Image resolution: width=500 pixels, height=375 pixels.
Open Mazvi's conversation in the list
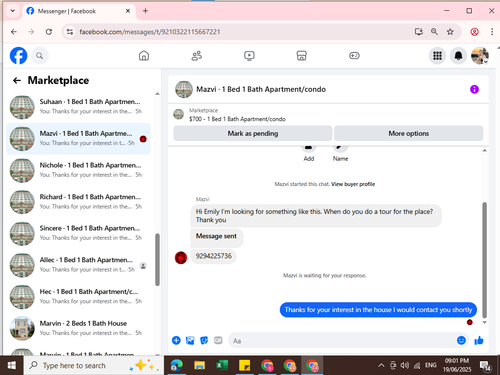click(79, 139)
